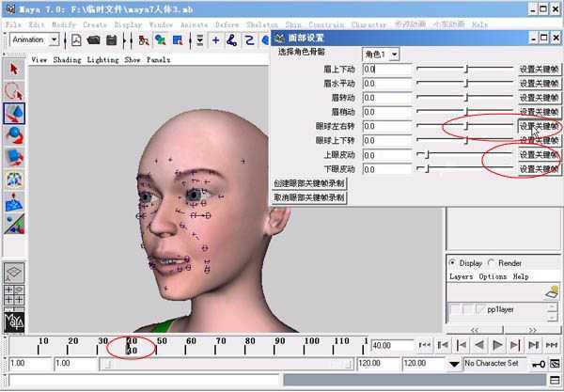Create a new scene from toolbar

(76, 39)
